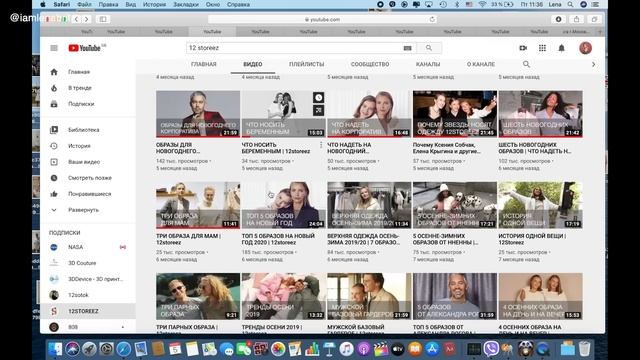The width and height of the screenshot is (640, 360).
Task: Open the СООБЩЕСТВО channel tab
Action: click(x=370, y=64)
